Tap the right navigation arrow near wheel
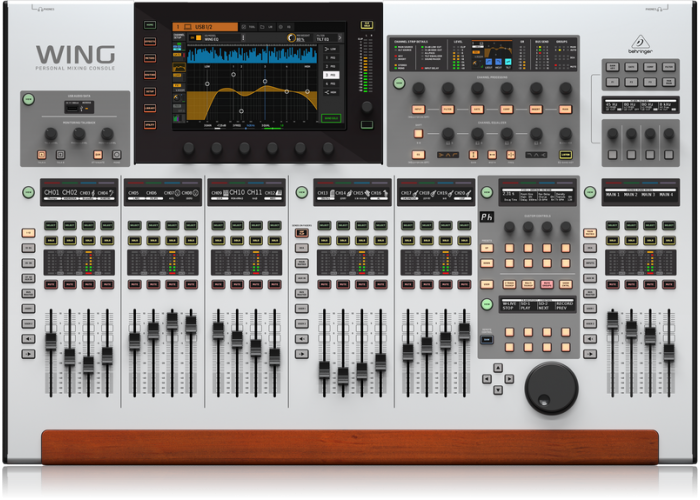This screenshot has height=500, width=700. [509, 379]
